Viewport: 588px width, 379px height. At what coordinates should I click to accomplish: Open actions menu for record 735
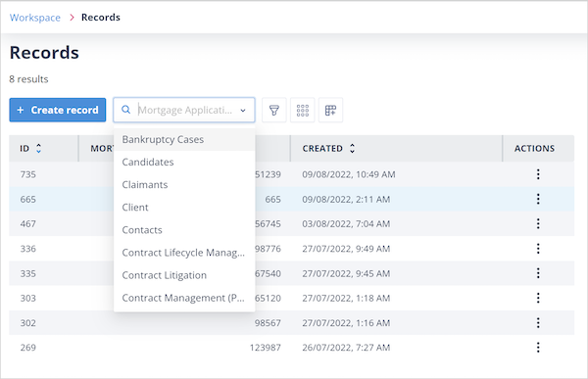point(538,174)
